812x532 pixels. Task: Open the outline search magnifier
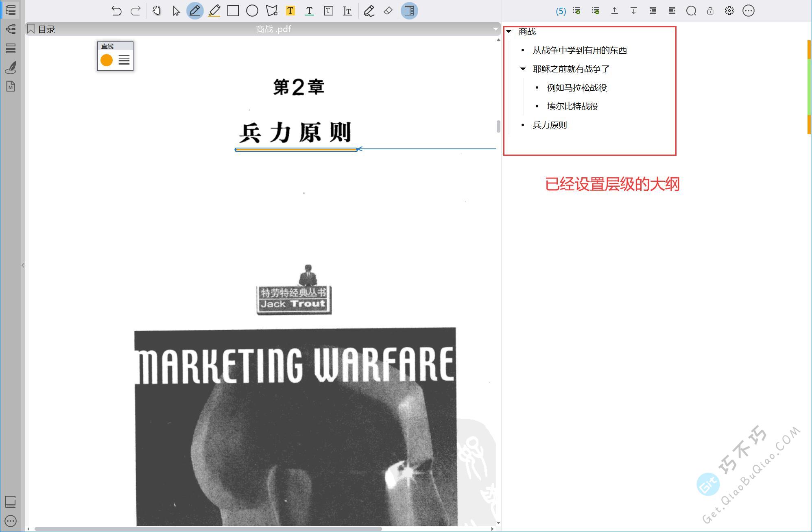point(691,11)
